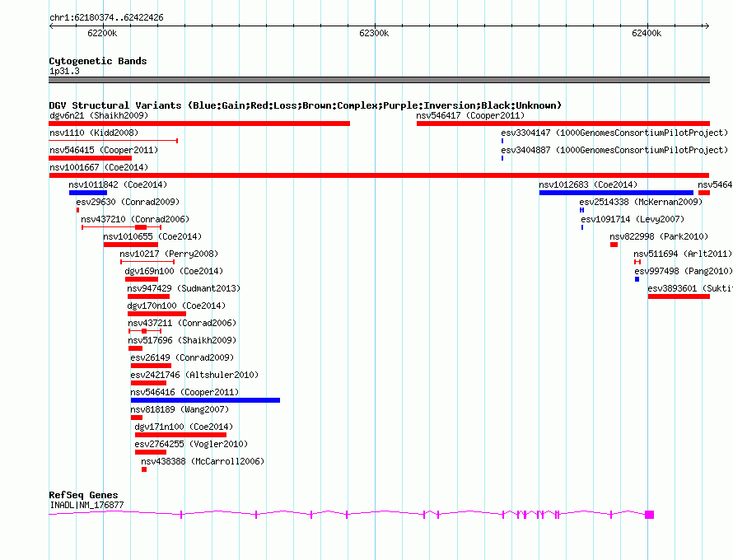Click the red nsv1001667 full-width loss bar

(x=379, y=175)
